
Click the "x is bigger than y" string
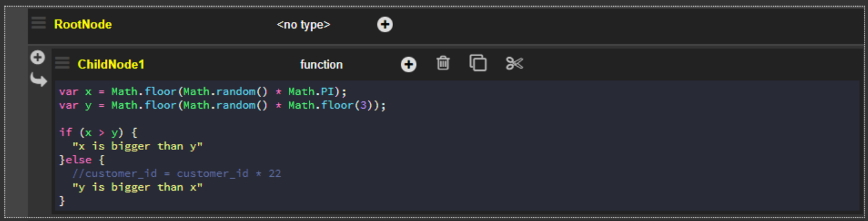click(137, 146)
